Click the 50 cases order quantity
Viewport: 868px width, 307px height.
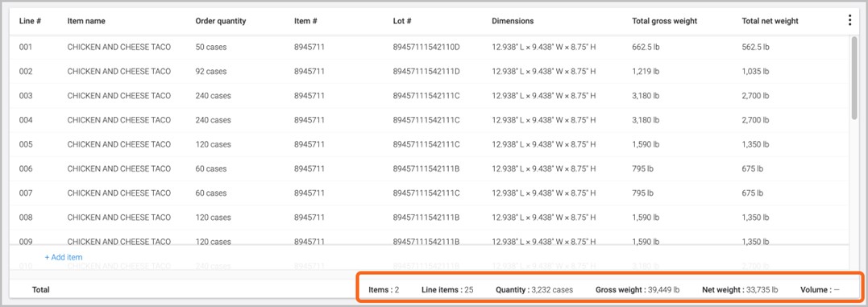tap(211, 48)
